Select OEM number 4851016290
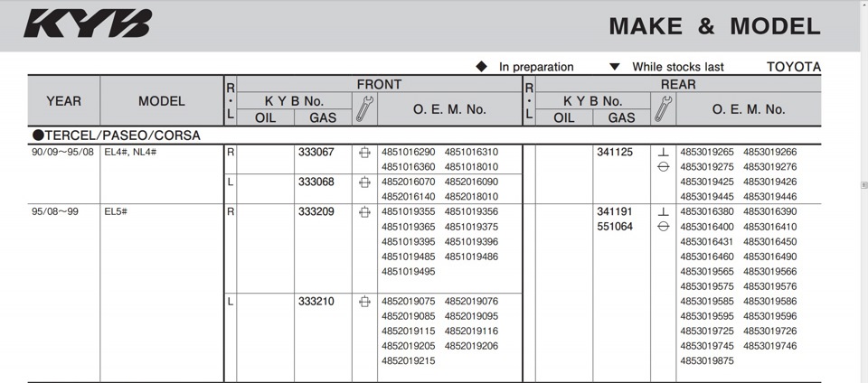The width and height of the screenshot is (868, 383). pyautogui.click(x=408, y=152)
